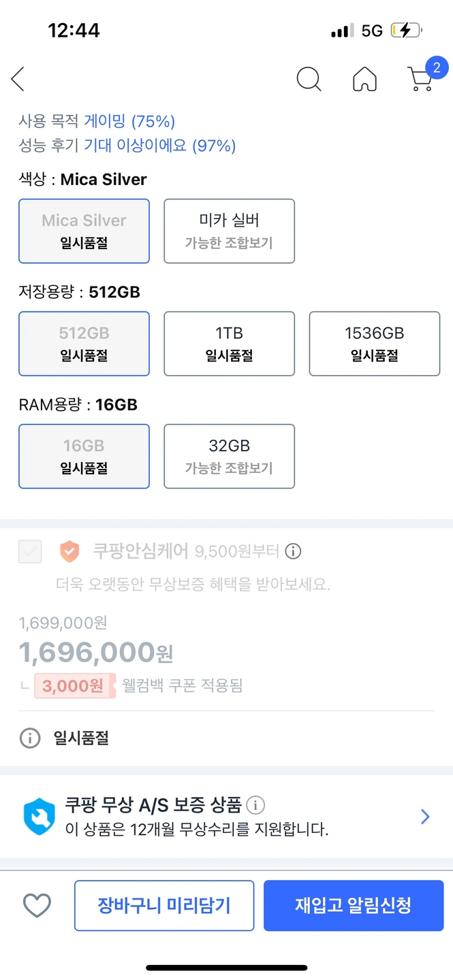Viewport: 453px width, 980px height.
Task: Go to home via house icon
Action: point(365,79)
